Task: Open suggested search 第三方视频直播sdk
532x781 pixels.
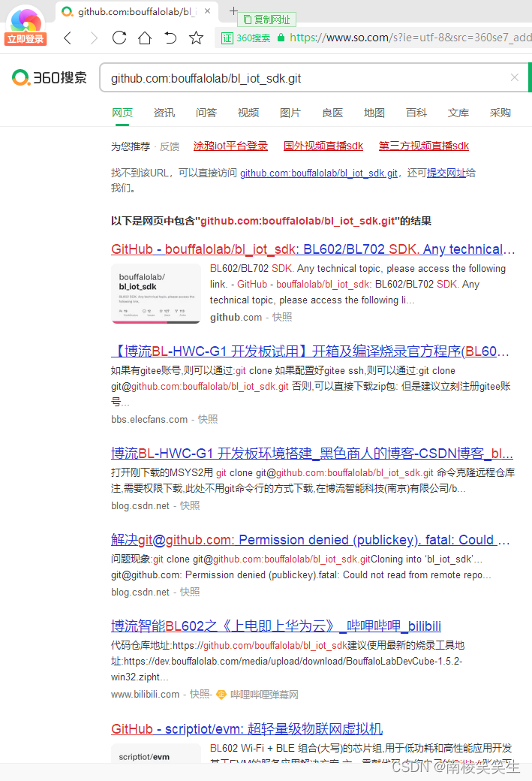Action: click(x=424, y=146)
